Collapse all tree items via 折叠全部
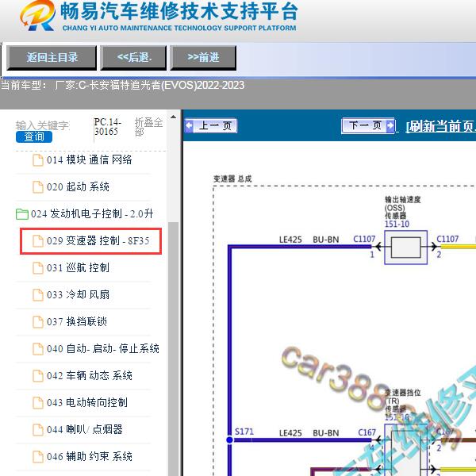The image size is (476, 476). tap(148, 127)
